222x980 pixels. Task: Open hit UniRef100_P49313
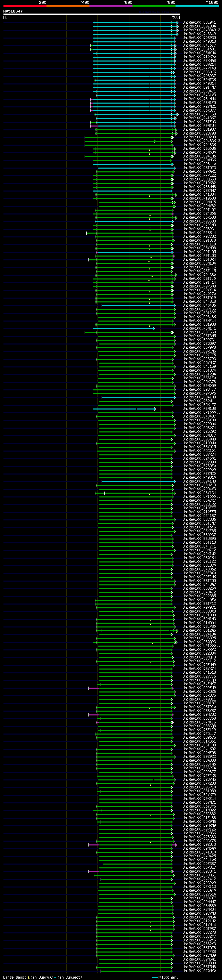[199, 41]
